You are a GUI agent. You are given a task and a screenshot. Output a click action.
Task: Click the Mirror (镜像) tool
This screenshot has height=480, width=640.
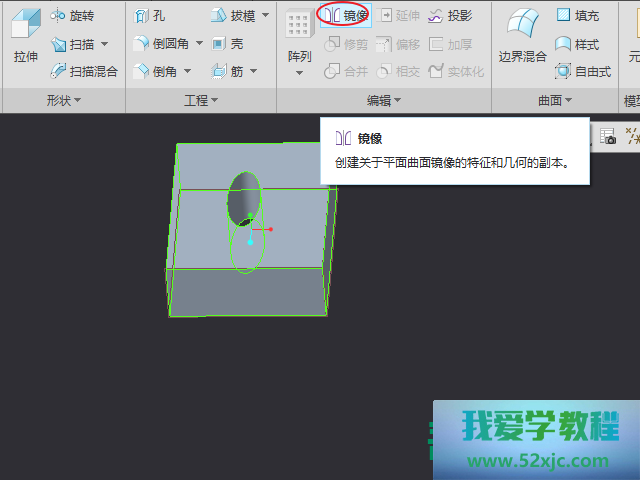tap(344, 16)
